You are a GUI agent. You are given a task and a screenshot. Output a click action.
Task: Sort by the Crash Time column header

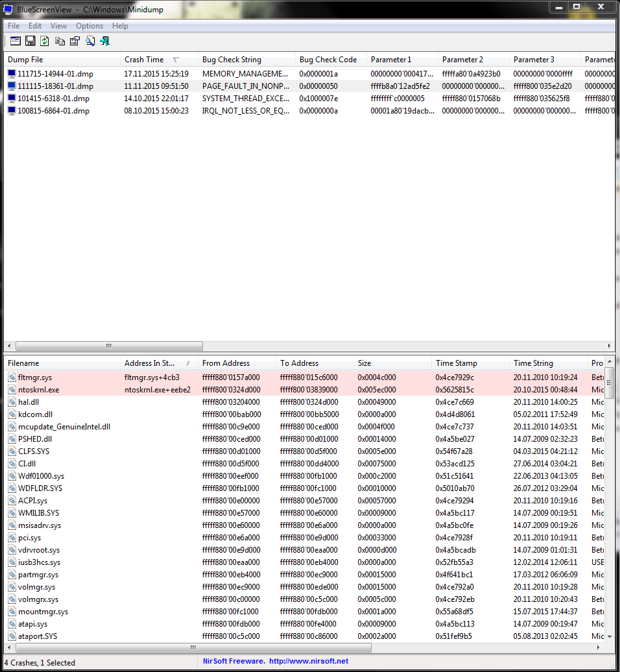point(159,60)
